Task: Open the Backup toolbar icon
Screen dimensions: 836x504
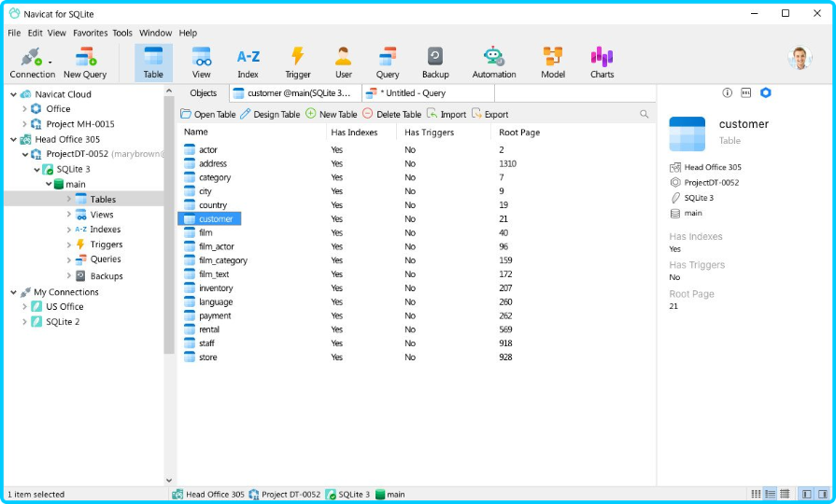Action: coord(434,62)
